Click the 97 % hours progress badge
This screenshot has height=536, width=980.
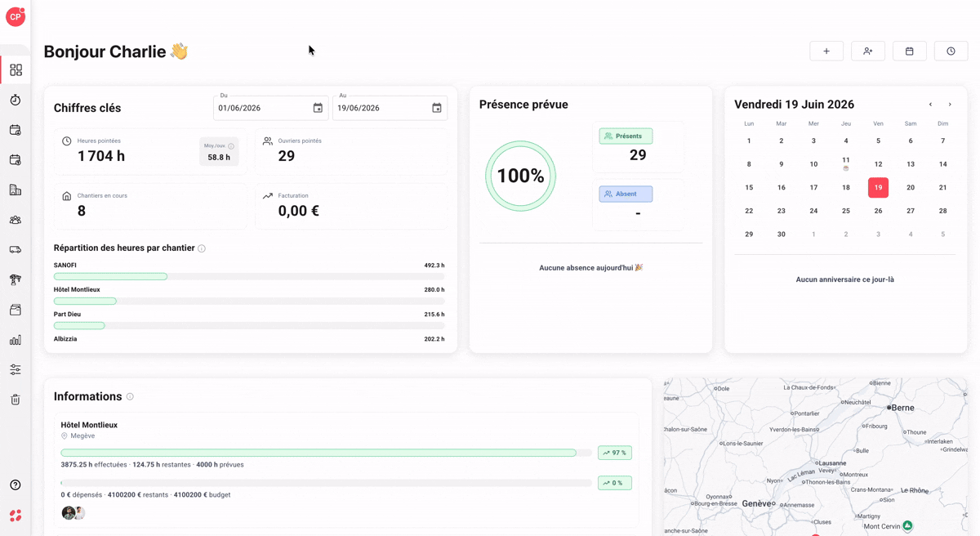tap(615, 453)
